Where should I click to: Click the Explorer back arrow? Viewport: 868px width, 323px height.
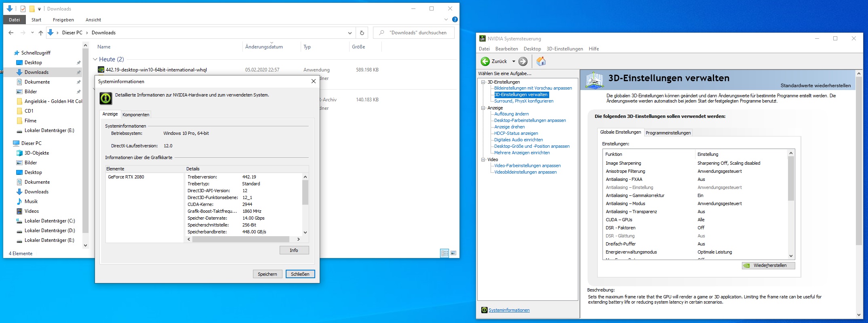[x=11, y=33]
